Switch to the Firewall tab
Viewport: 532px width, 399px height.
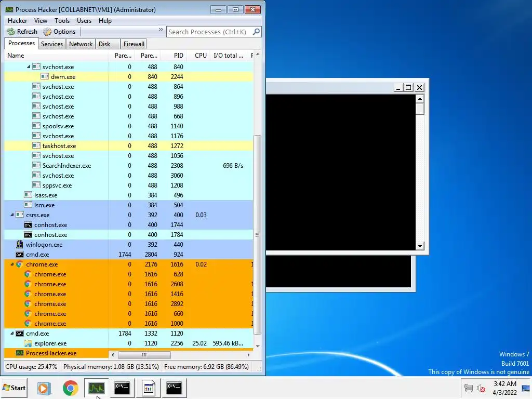(x=134, y=44)
